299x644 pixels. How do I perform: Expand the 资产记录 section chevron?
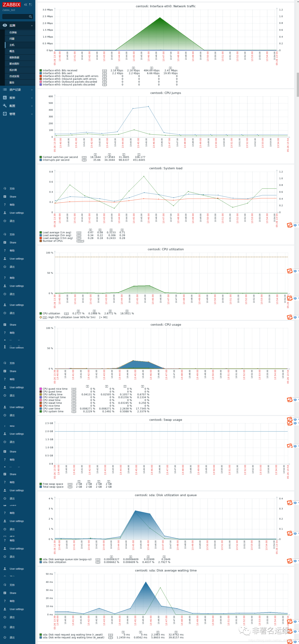(x=32, y=90)
